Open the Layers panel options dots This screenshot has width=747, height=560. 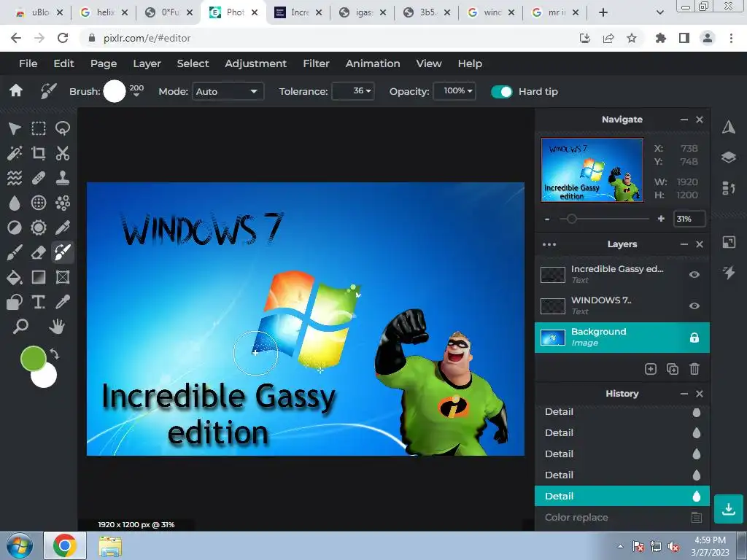click(x=549, y=244)
